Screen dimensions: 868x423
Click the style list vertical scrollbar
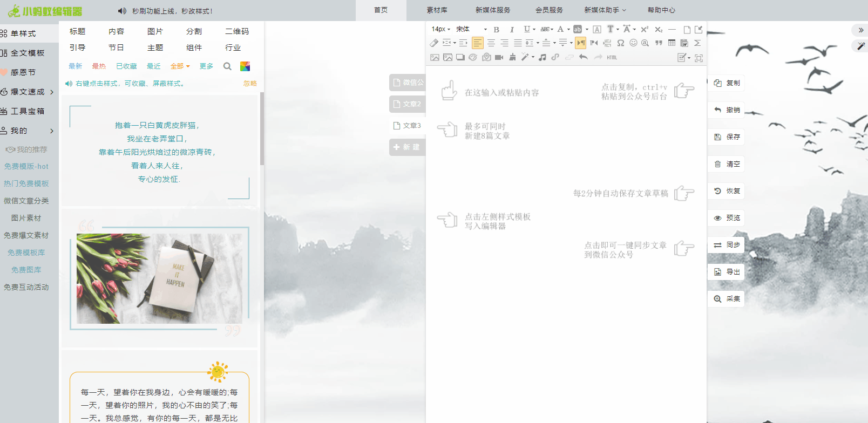[262, 128]
